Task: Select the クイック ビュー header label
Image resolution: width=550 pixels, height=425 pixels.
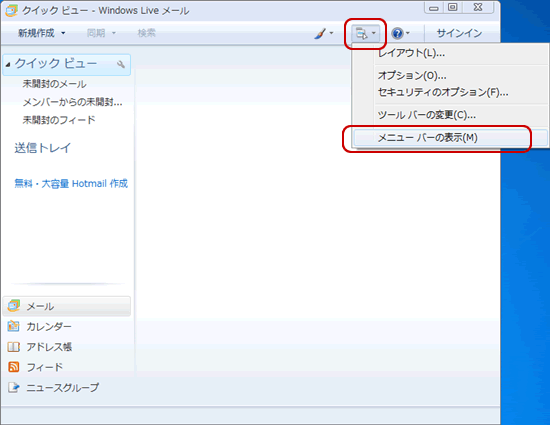Action: 56,64
